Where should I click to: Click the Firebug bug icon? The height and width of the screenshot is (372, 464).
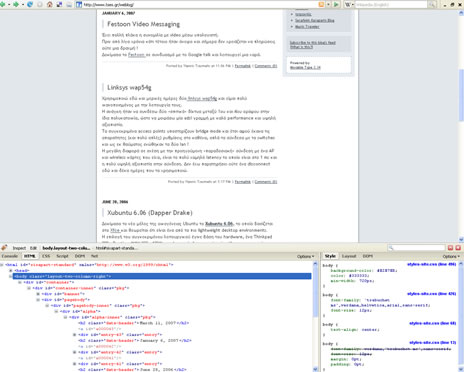(x=4, y=248)
